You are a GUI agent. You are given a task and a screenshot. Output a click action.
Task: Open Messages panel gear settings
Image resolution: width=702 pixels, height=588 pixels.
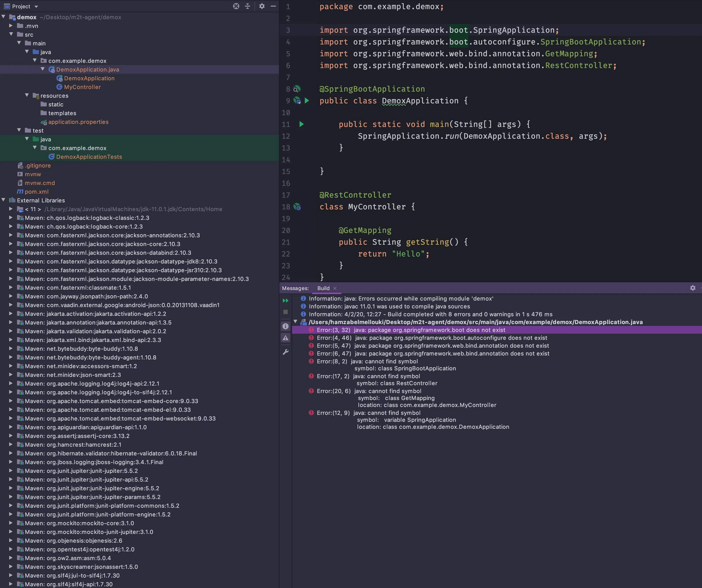click(x=693, y=288)
